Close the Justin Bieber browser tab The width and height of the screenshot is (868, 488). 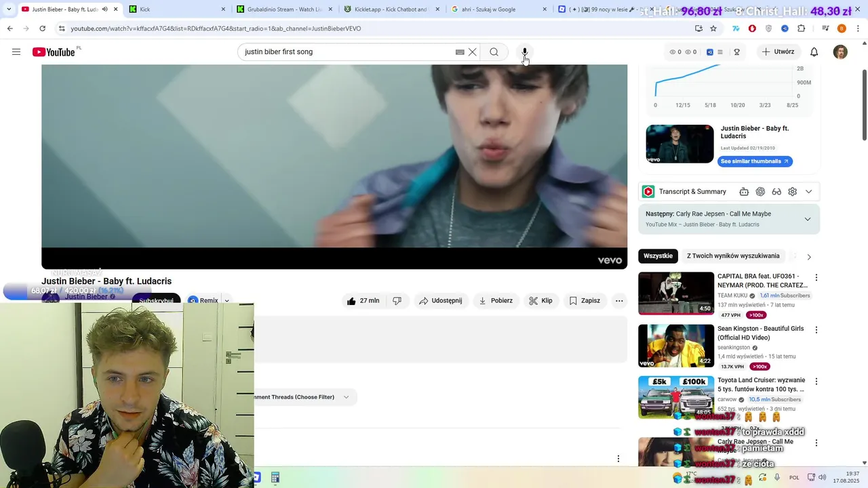point(116,9)
